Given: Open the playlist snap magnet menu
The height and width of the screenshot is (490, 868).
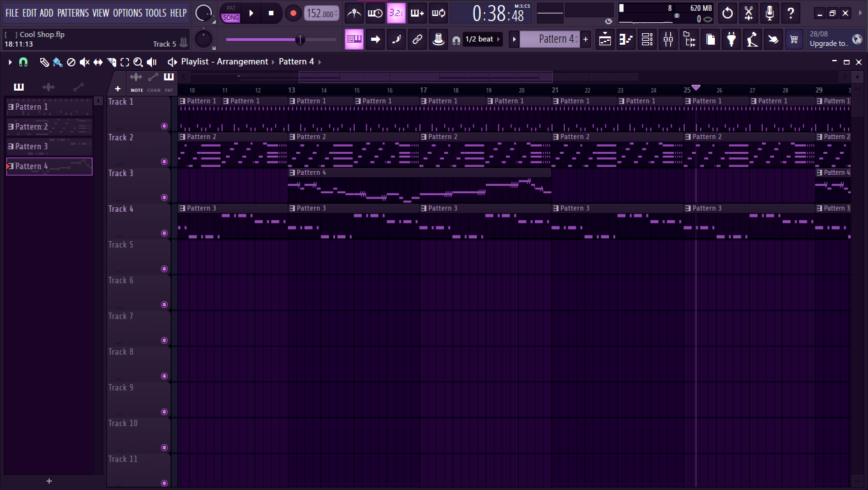Looking at the screenshot, I should (24, 62).
